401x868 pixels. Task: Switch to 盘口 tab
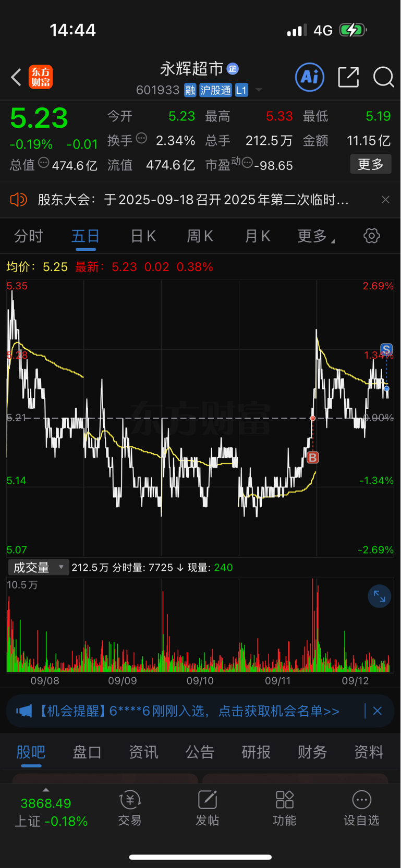[87, 752]
